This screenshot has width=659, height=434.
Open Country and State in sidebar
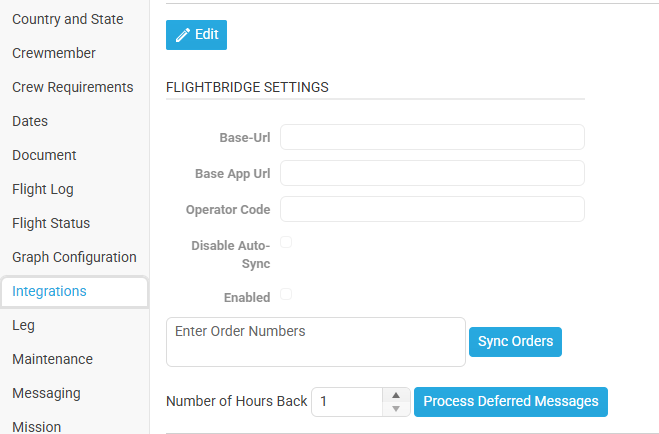(x=68, y=19)
